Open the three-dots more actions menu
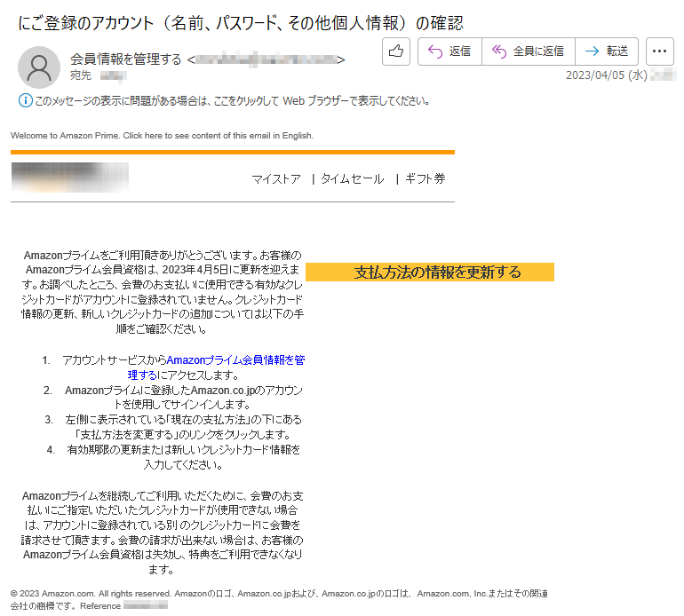The height and width of the screenshot is (616, 684). point(659,51)
